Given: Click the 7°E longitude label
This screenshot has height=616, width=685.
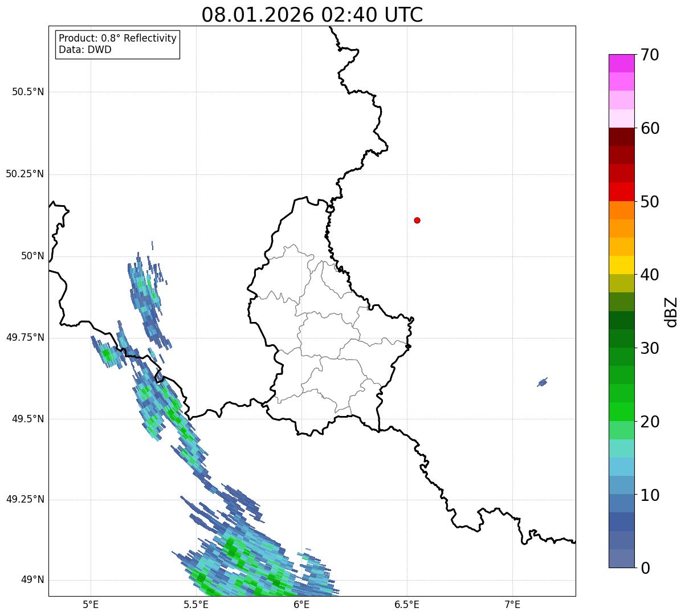Looking at the screenshot, I should (x=512, y=604).
